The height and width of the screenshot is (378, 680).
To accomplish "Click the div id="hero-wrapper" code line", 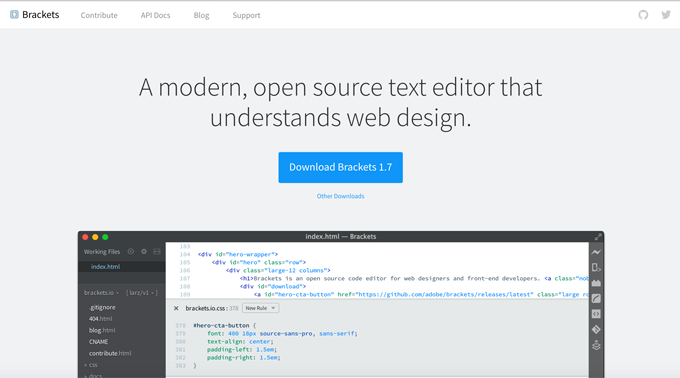I will pyautogui.click(x=238, y=254).
